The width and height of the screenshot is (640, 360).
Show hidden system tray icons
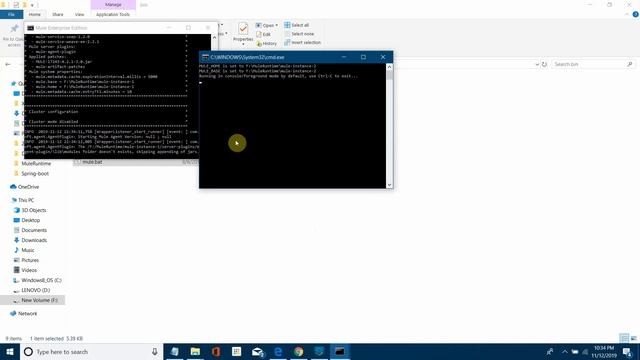pos(564,351)
